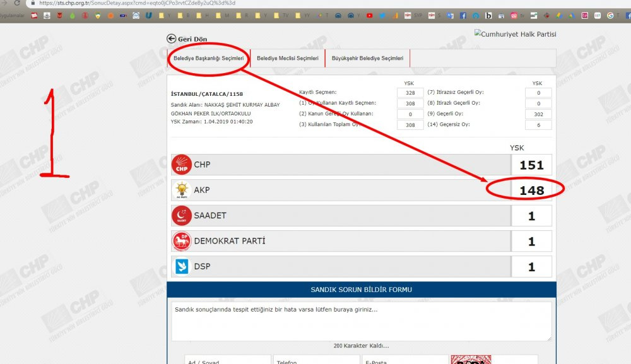
Task: Click the İSTANBUL/ÇATALCA/1158 heading
Action: (207, 94)
